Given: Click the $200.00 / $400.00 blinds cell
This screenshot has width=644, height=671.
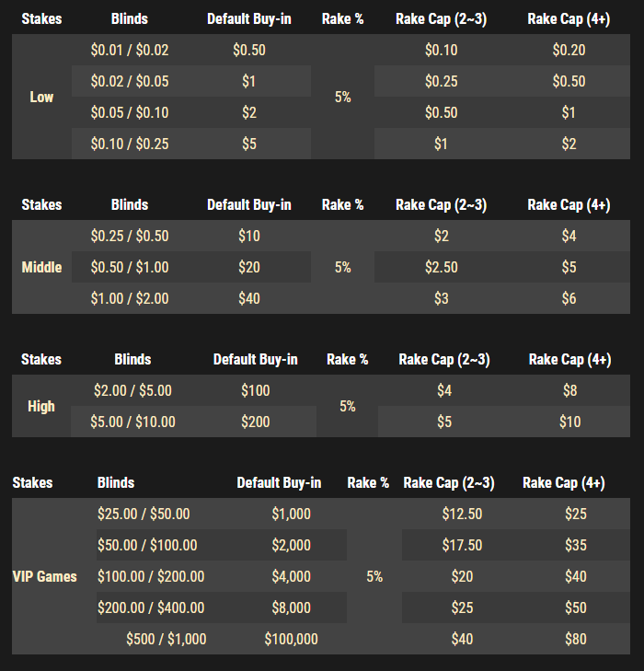Looking at the screenshot, I should click(x=151, y=607).
